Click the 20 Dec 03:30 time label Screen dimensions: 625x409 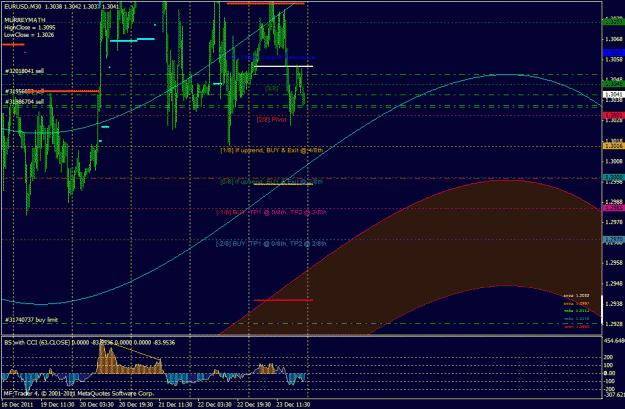pos(97,404)
